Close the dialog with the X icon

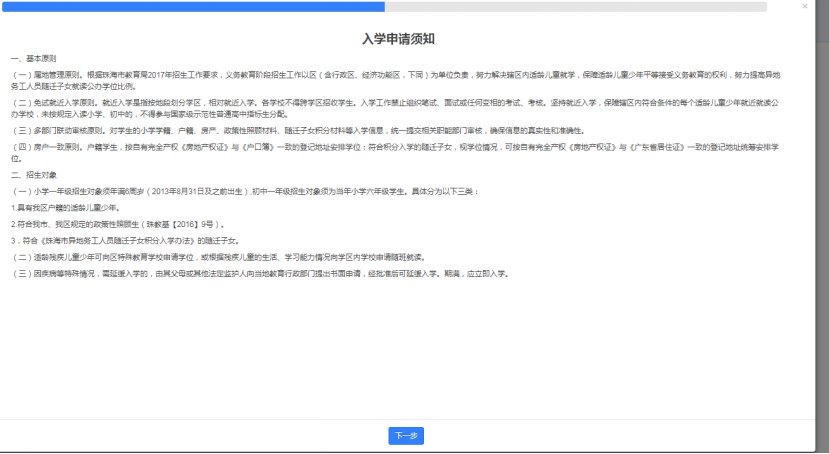click(x=805, y=6)
